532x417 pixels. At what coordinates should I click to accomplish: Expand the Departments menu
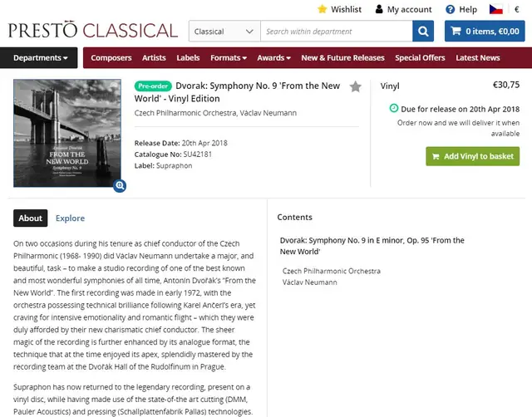point(39,57)
